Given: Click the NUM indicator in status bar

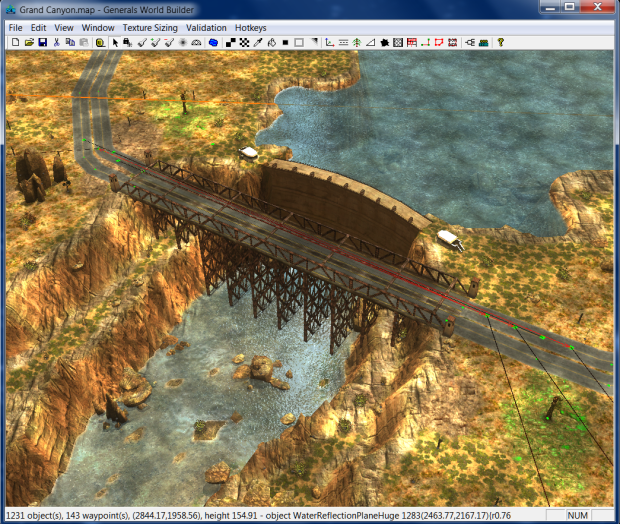Looking at the screenshot, I should [x=577, y=515].
